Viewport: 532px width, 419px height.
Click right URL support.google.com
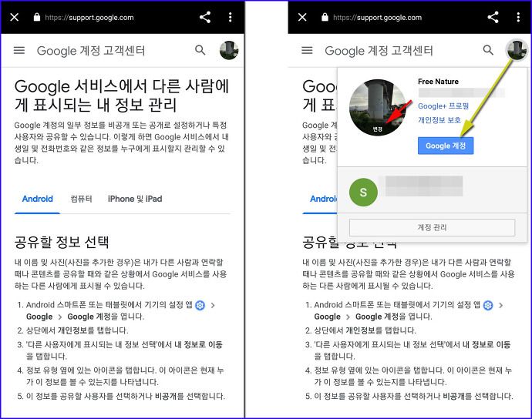(x=377, y=18)
